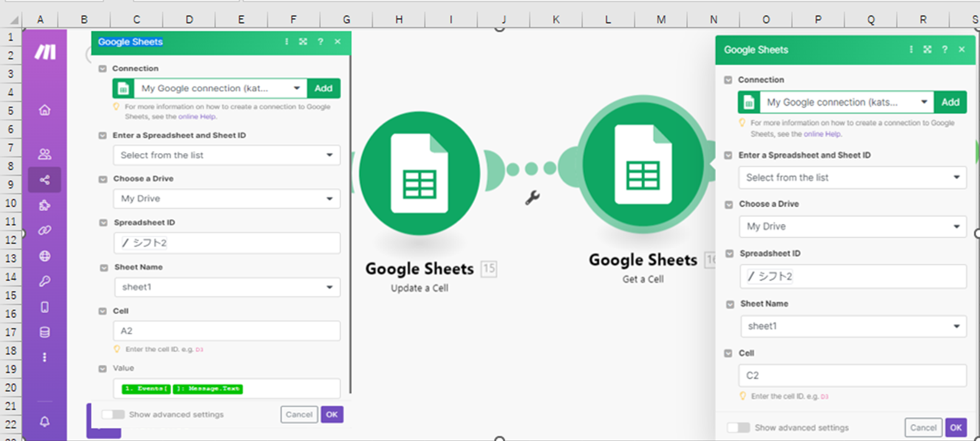This screenshot has width=980, height=441.
Task: Open the Home dashboard from the sidebar
Action: point(45,110)
